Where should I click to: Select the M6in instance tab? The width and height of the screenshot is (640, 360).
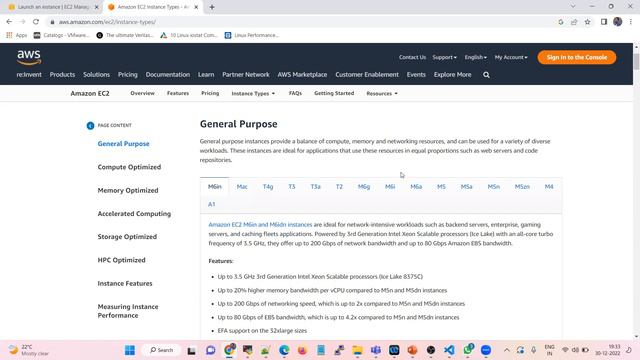pyautogui.click(x=215, y=187)
